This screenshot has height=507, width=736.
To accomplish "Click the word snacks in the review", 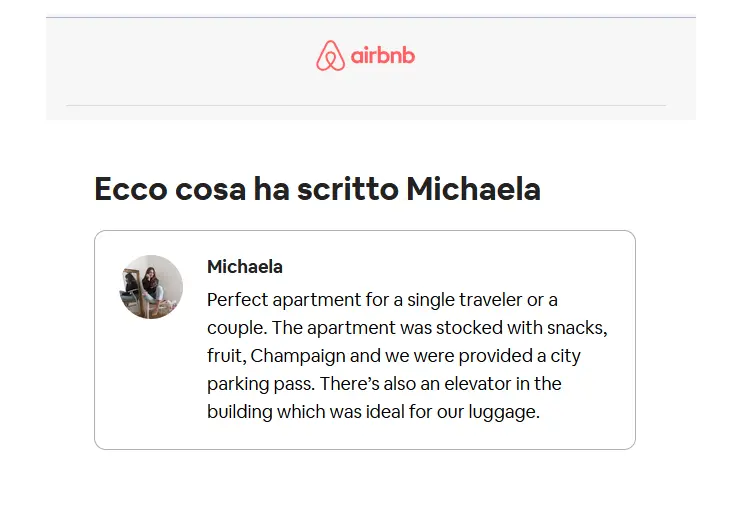I will 577,328.
